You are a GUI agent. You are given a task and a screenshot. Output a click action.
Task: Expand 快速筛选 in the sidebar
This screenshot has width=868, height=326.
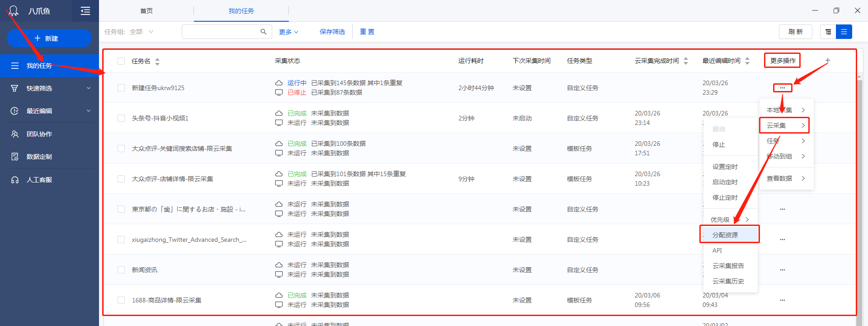point(89,88)
